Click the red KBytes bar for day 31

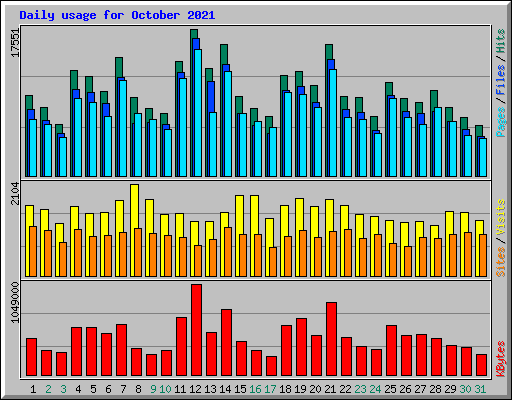[x=482, y=365]
